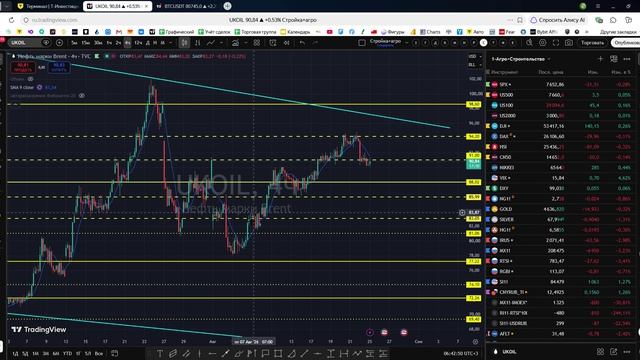
Task: Click the red Продать sell button
Action: pos(23,67)
